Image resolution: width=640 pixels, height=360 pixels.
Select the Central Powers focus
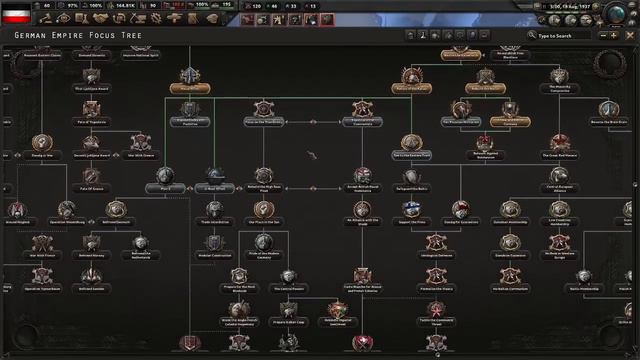pyautogui.click(x=289, y=280)
